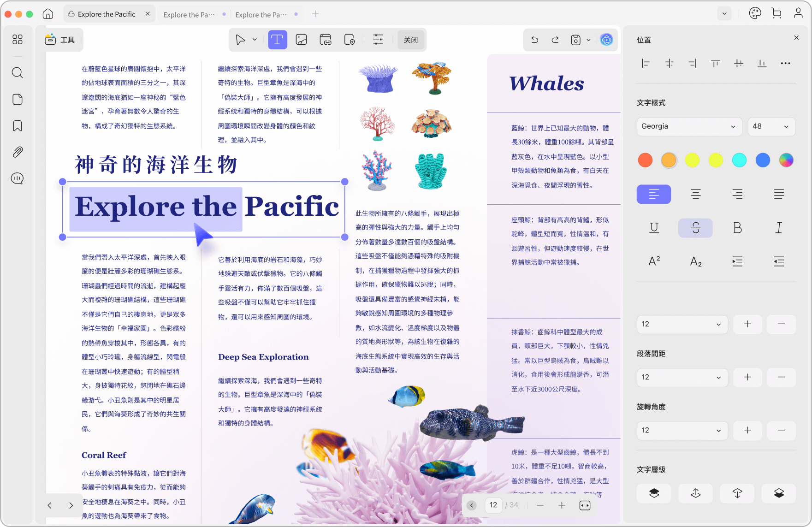The width and height of the screenshot is (812, 527).
Task: Toggle left text alignment
Action: 654,194
